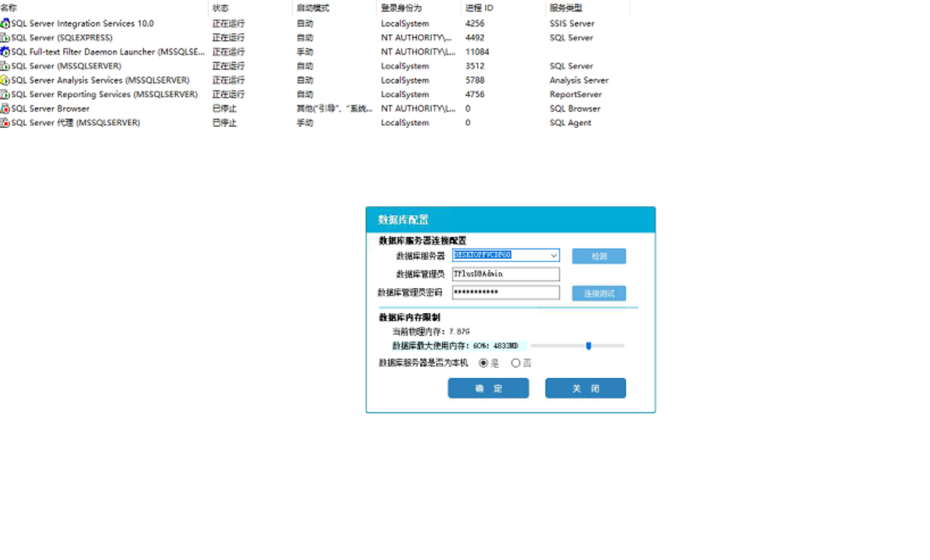Click process ID 4492 cell
This screenshot has width=930, height=560.
pos(474,38)
